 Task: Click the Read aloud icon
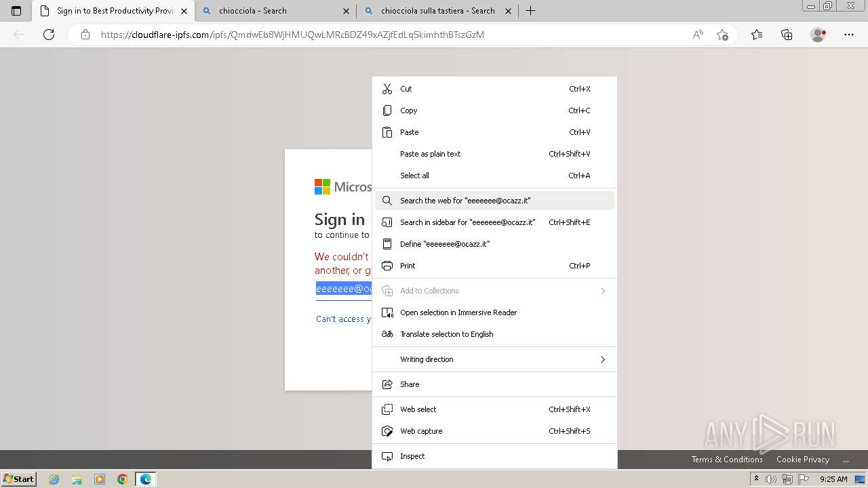tap(698, 35)
